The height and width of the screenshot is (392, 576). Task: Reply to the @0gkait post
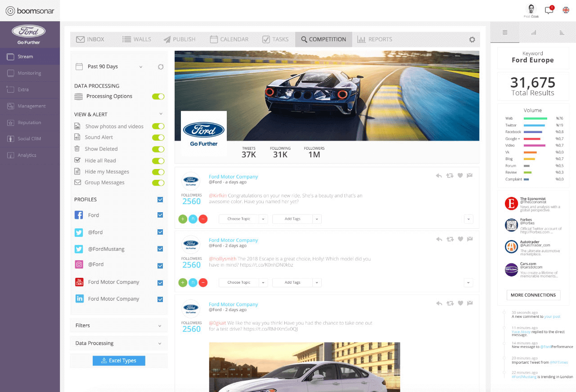pyautogui.click(x=439, y=303)
